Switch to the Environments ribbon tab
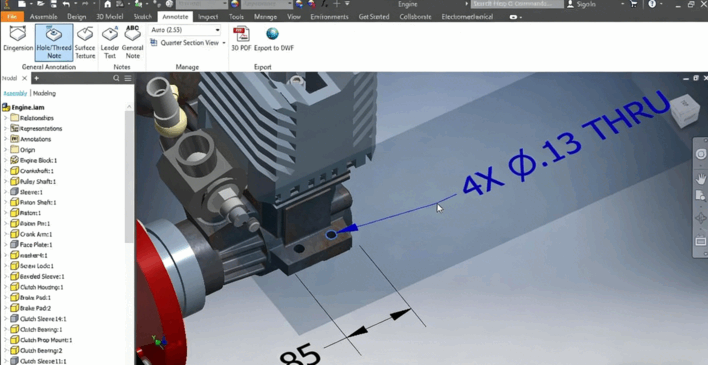 tap(329, 17)
